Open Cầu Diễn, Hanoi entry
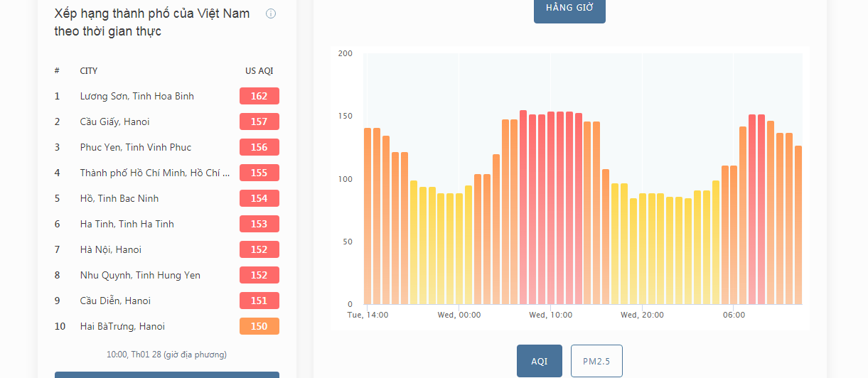This screenshot has height=378, width=868. click(x=116, y=301)
